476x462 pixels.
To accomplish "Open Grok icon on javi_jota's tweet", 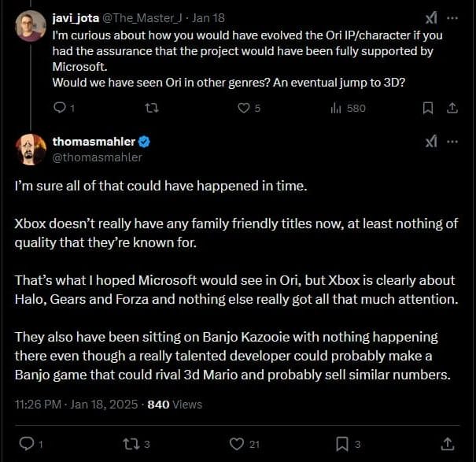I will point(431,17).
